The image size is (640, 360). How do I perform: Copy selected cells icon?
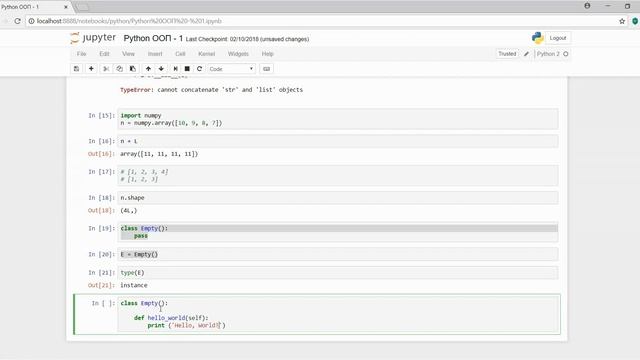[119, 69]
